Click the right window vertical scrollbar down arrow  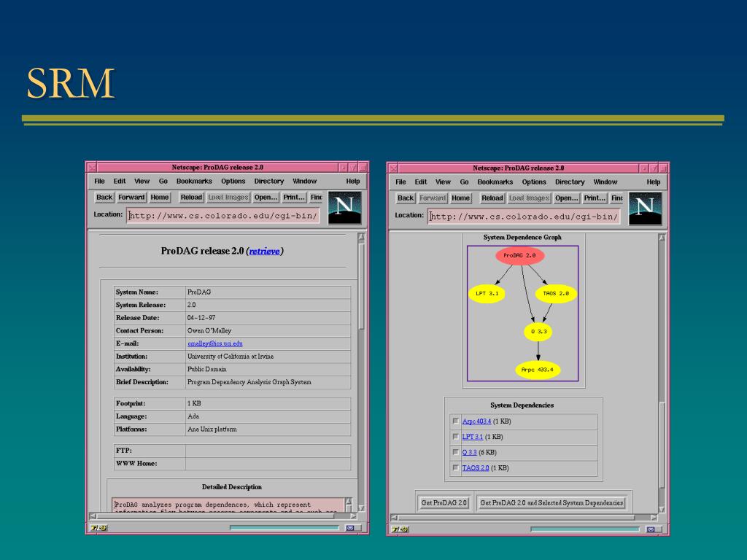coord(662,510)
